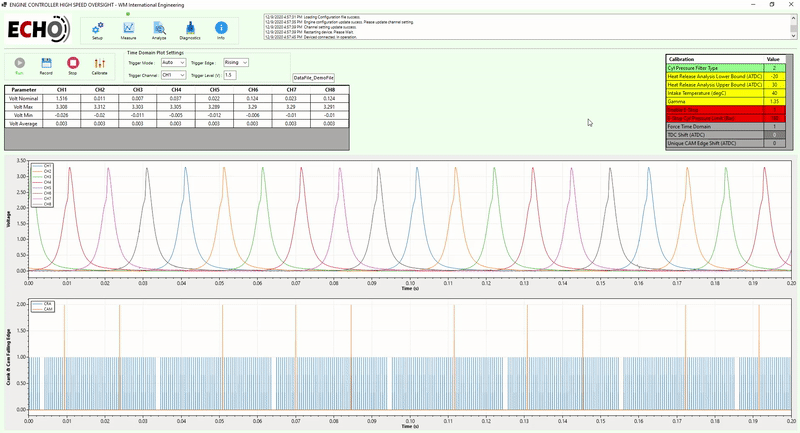This screenshot has width=800, height=433.
Task: Select the CH1 column header
Action: coord(62,90)
